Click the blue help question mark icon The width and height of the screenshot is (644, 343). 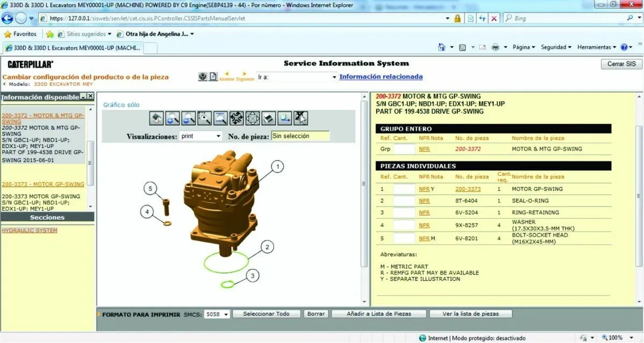pyautogui.click(x=623, y=47)
